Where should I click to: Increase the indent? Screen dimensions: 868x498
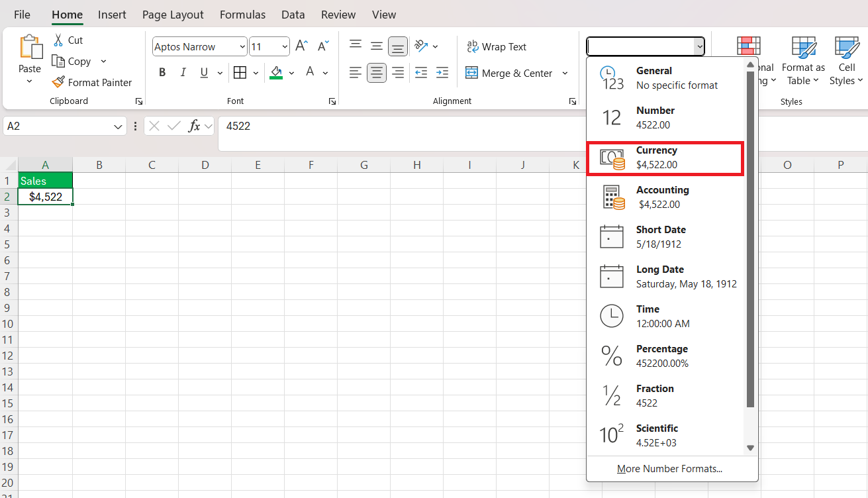(x=442, y=73)
